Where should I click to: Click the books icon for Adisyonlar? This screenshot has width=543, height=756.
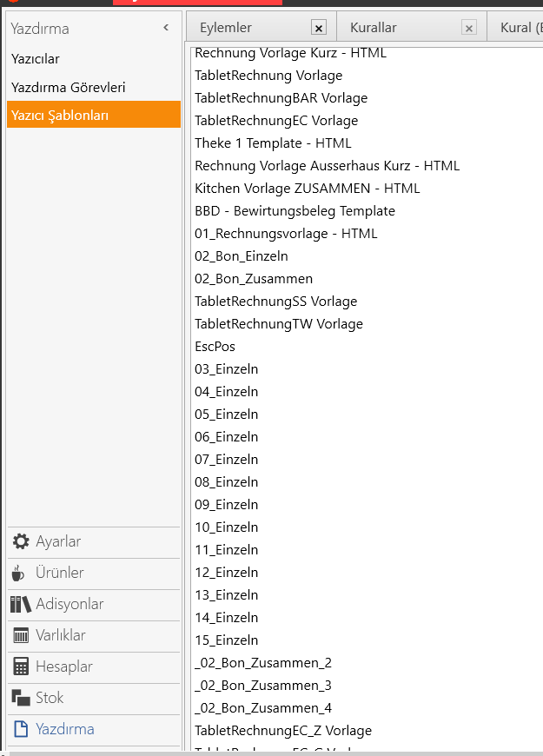point(21,604)
